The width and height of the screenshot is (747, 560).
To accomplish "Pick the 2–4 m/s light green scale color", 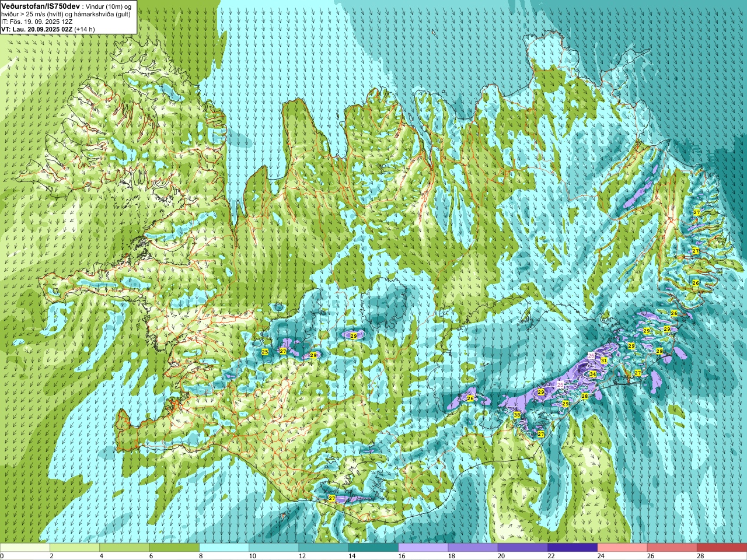I will tap(75, 548).
